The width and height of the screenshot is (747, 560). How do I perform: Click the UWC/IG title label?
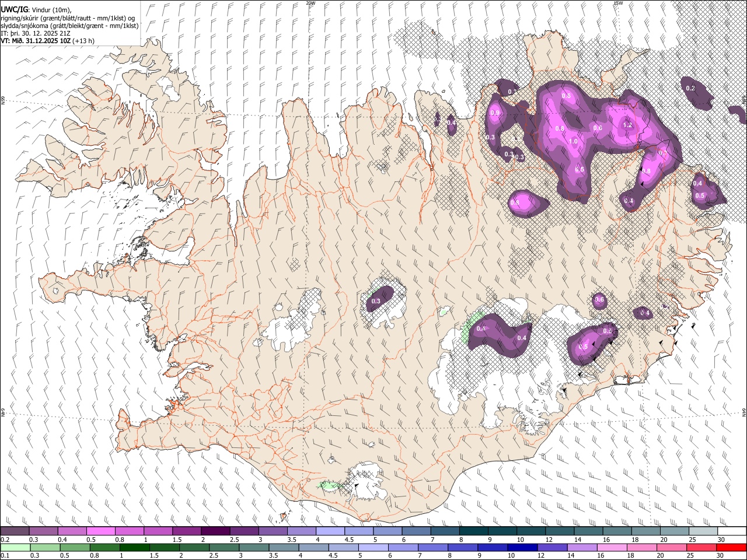[14, 10]
